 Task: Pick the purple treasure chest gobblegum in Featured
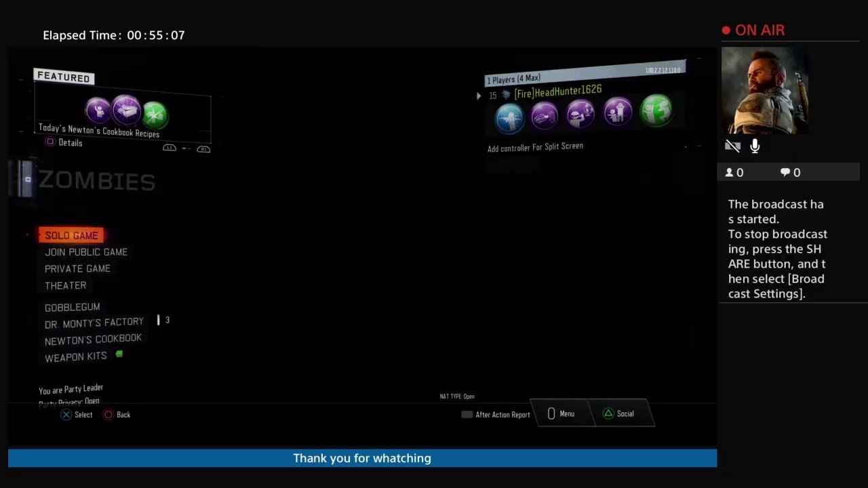point(125,109)
